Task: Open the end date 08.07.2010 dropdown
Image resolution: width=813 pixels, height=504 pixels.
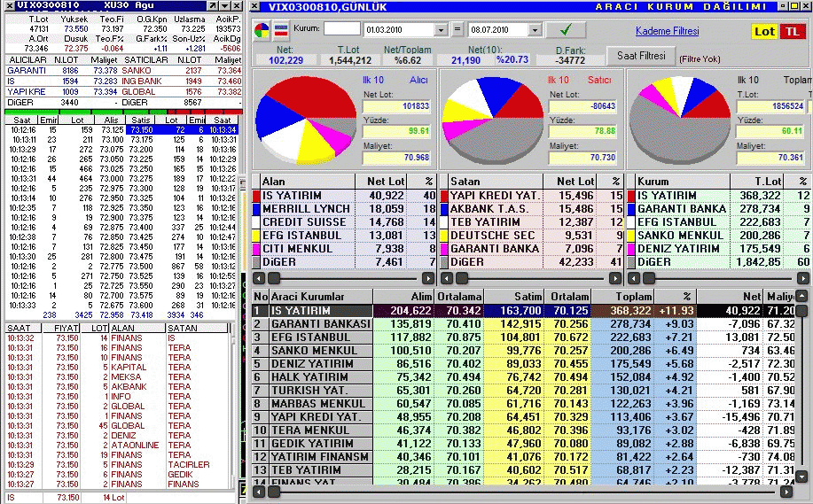Action: point(535,30)
